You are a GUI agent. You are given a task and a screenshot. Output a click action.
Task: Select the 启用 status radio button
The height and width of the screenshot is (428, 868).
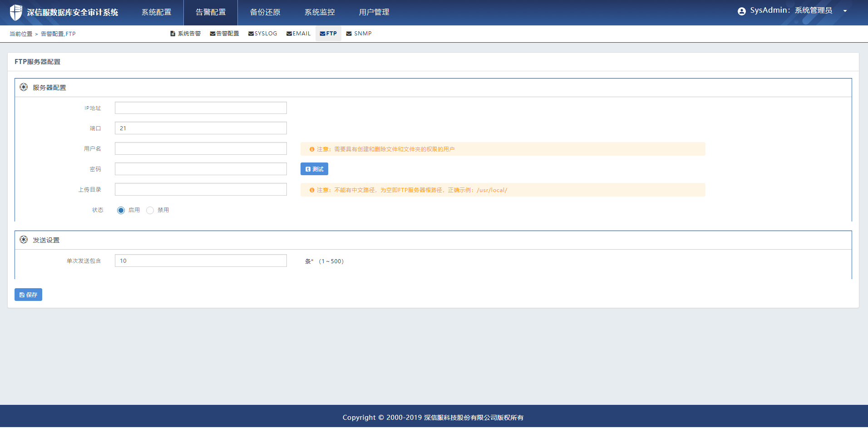(x=121, y=210)
